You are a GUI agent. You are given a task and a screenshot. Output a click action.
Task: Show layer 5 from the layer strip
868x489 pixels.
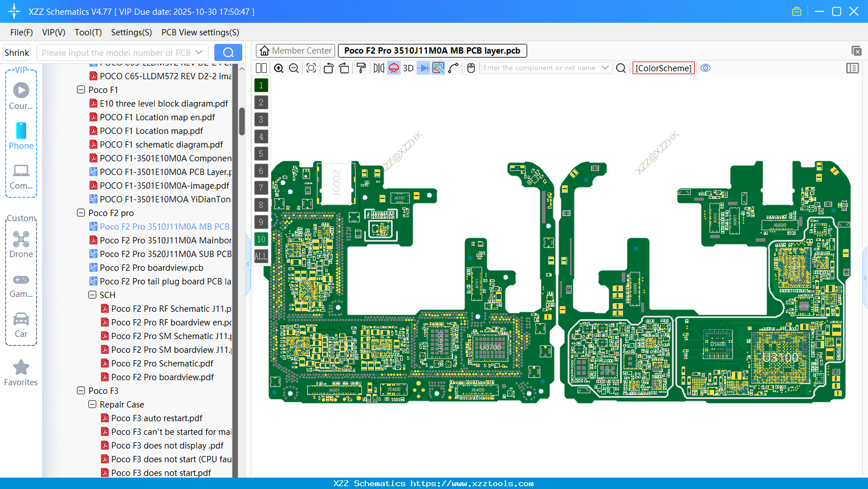tap(261, 153)
